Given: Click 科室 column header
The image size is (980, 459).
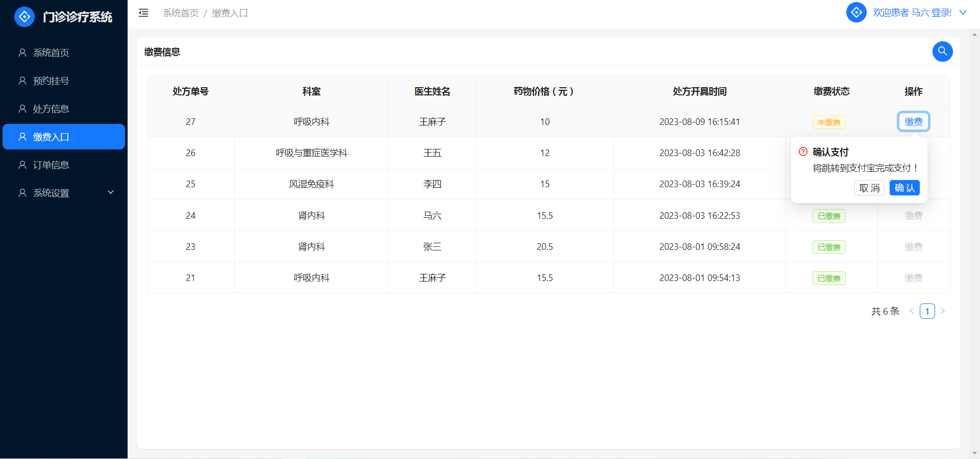Looking at the screenshot, I should (311, 91).
